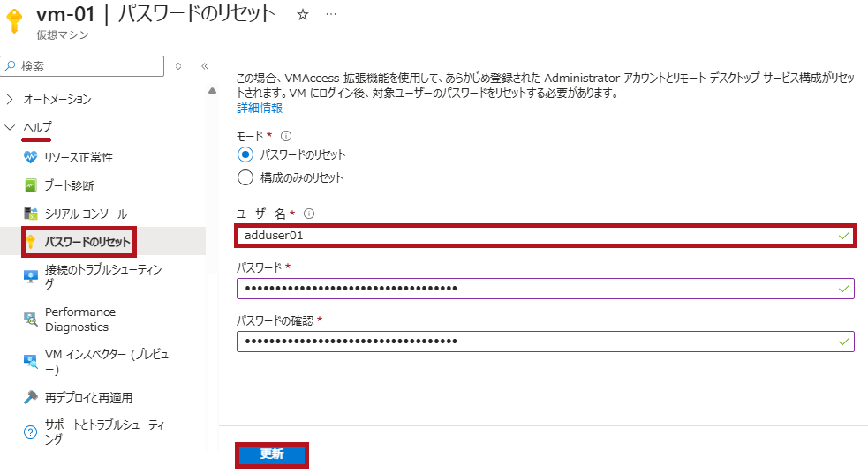The width and height of the screenshot is (868, 474).
Task: Open the 詳細情報 link
Action: (260, 108)
